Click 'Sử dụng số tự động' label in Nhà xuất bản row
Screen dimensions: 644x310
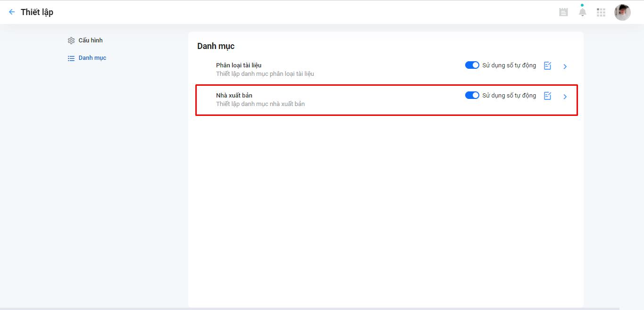pyautogui.click(x=509, y=96)
